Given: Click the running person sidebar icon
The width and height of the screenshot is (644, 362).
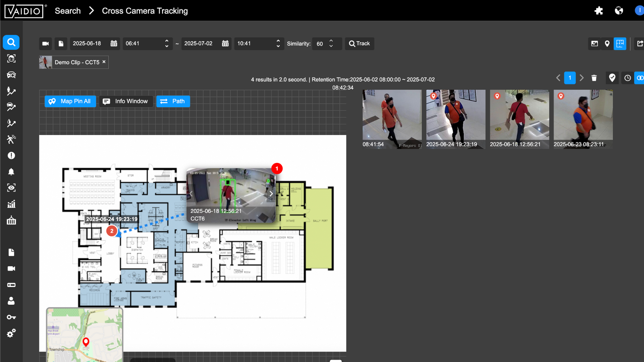Looking at the screenshot, I should (x=11, y=139).
